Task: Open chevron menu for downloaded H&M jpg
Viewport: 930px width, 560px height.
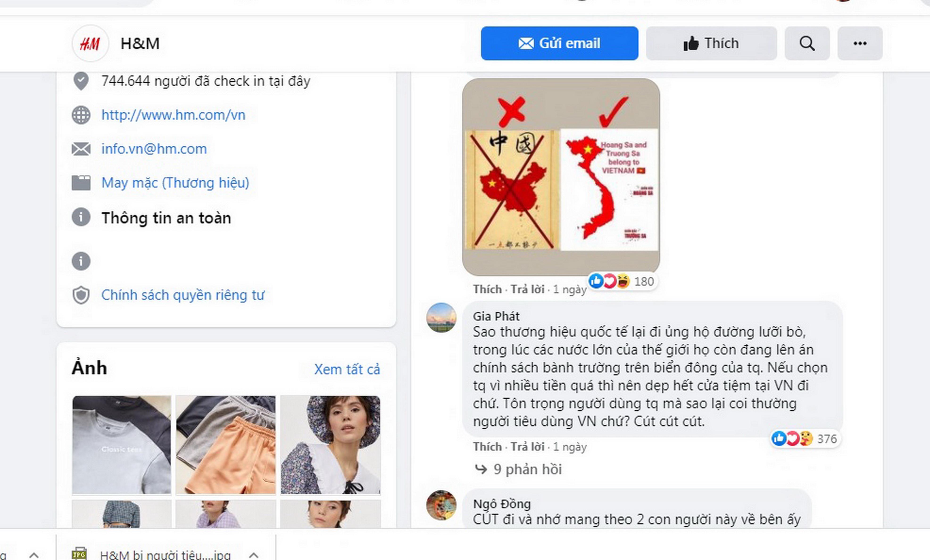Action: pos(254,555)
